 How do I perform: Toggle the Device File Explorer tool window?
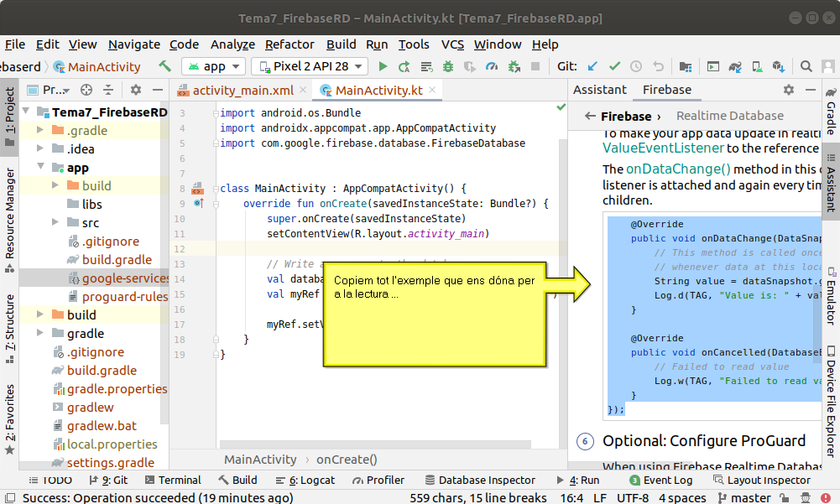831,401
